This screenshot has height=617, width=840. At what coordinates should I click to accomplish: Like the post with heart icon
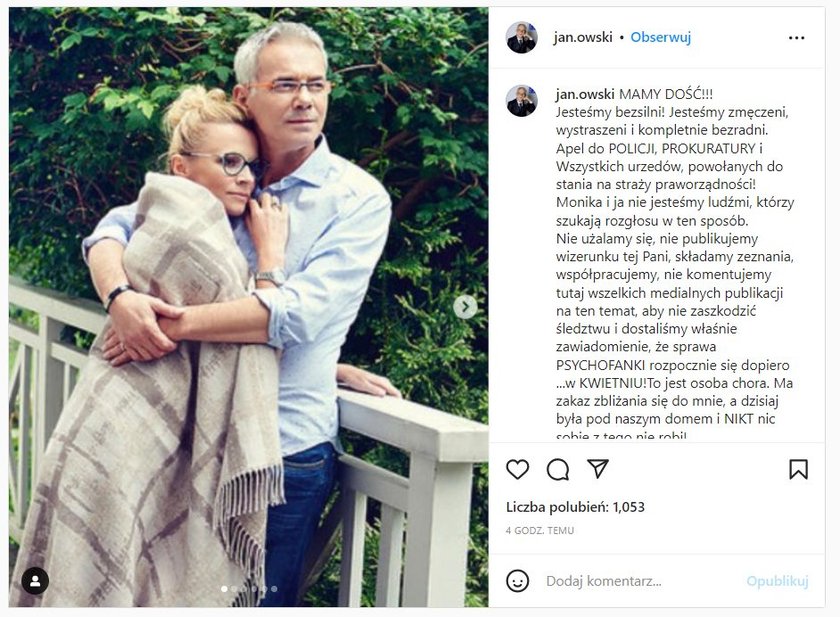click(518, 469)
